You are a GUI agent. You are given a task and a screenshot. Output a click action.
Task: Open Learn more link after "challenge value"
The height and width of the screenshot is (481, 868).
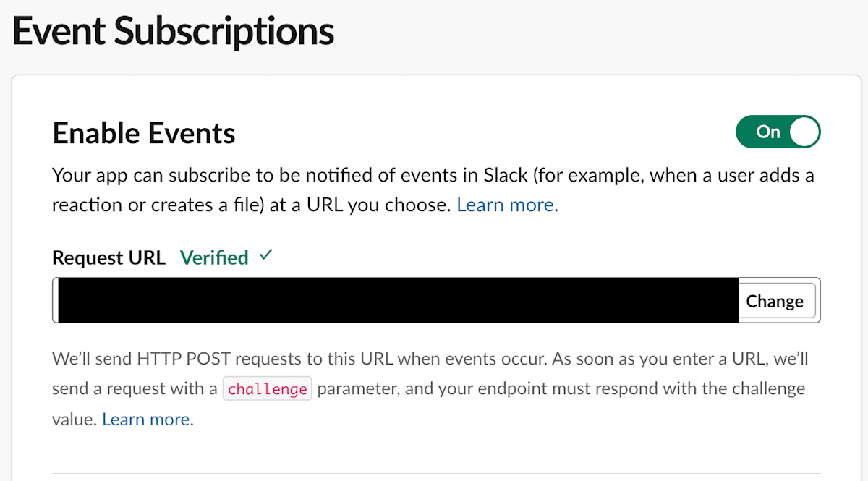tap(148, 419)
